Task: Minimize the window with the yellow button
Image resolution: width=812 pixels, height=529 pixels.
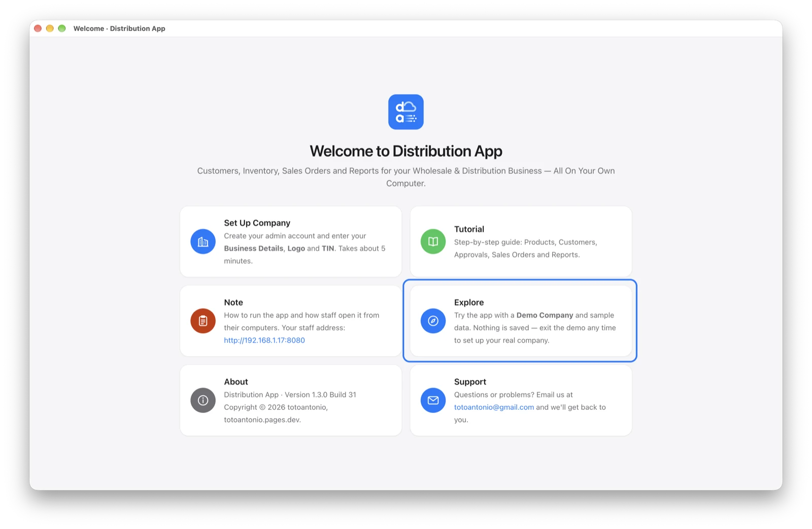Action: (x=50, y=28)
